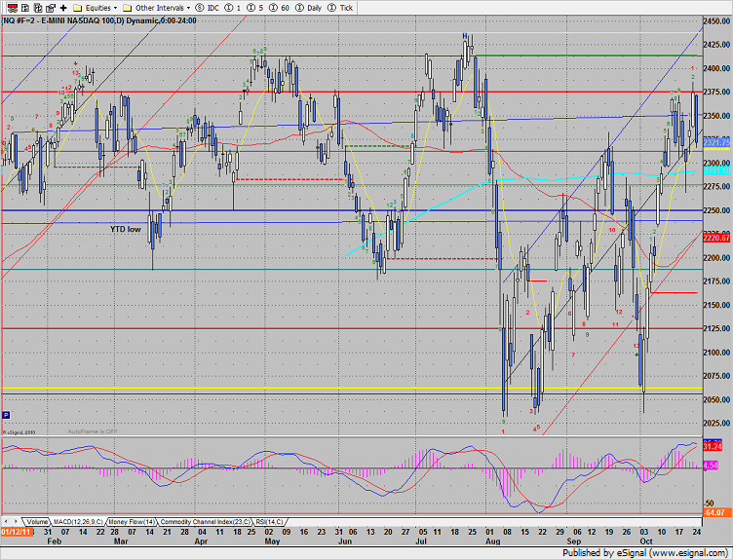Click the YTD low annotation text
This screenshot has height=560, width=733.
pyautogui.click(x=126, y=229)
